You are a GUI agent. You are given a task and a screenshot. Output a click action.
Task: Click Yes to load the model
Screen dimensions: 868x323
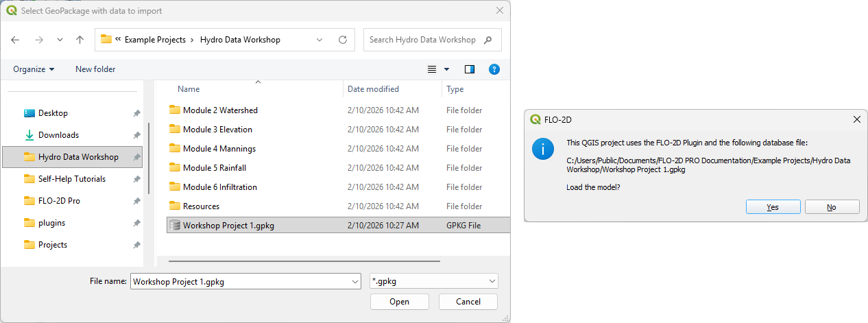coord(773,207)
